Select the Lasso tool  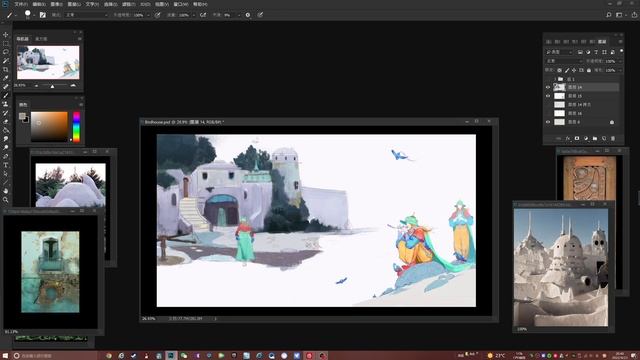(x=6, y=52)
